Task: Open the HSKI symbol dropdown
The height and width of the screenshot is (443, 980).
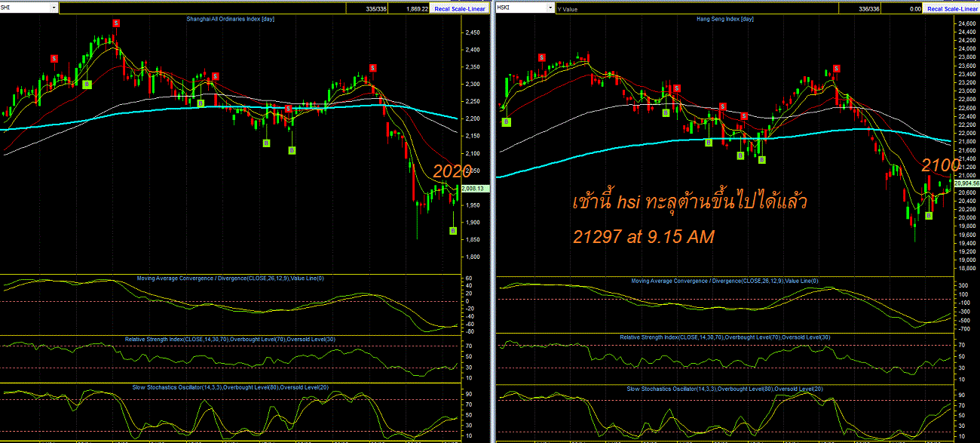Action: point(549,8)
